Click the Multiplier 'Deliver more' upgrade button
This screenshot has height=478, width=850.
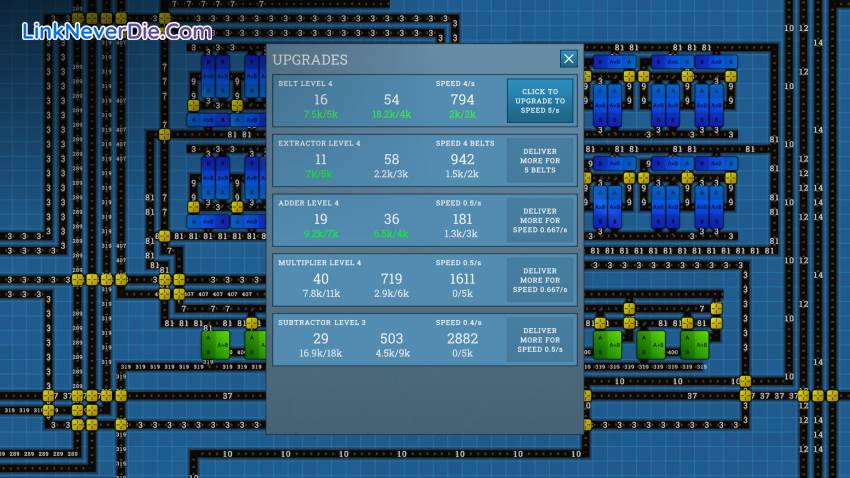[x=540, y=280]
